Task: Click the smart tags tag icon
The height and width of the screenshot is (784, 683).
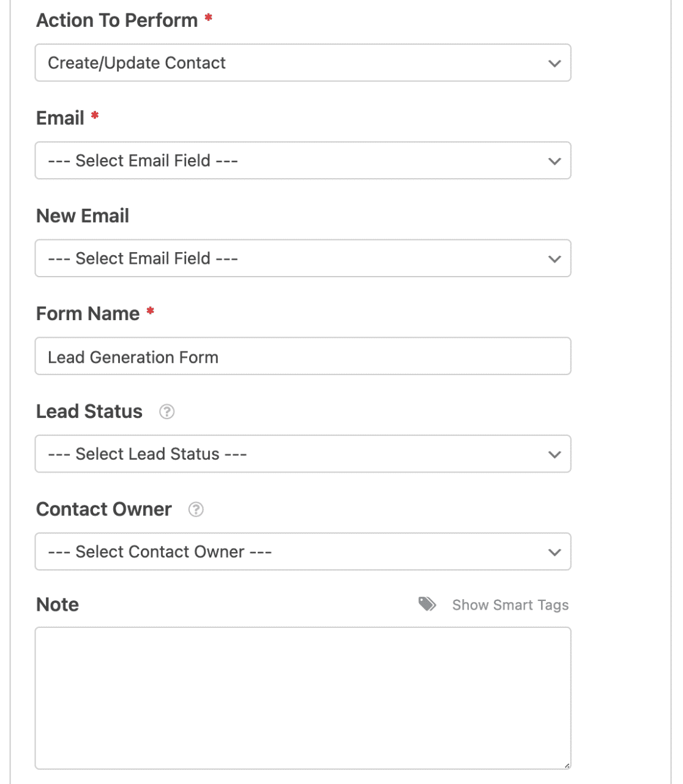Action: pyautogui.click(x=427, y=605)
